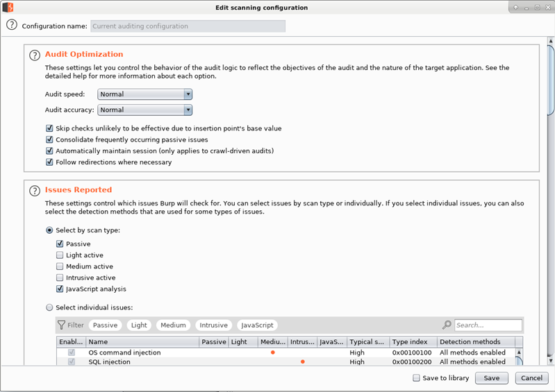Click the Intrusive dot for SQL injection
This screenshot has width=555, height=392.
(303, 361)
